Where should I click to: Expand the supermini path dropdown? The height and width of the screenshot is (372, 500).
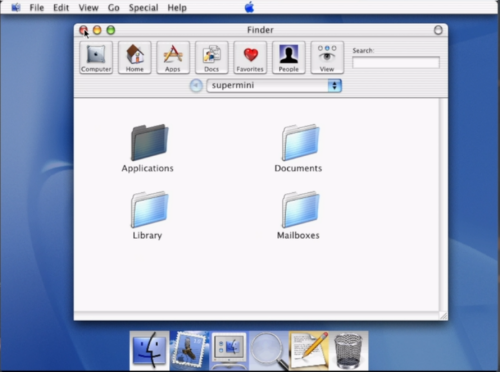(274, 86)
